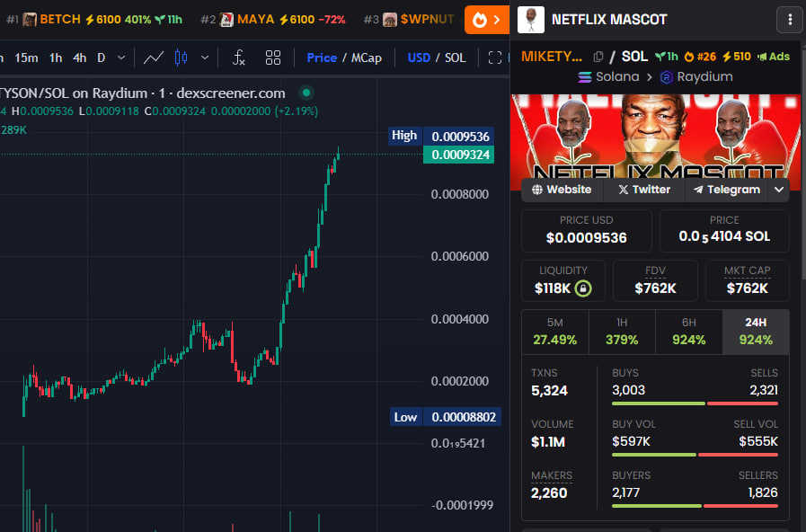Click the Ads megaphone badge

click(x=774, y=57)
